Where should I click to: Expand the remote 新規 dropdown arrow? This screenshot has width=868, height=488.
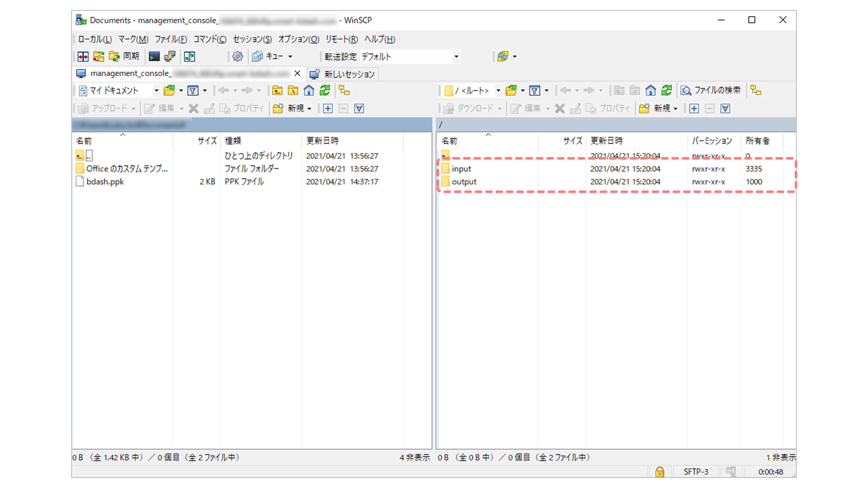pyautogui.click(x=676, y=109)
